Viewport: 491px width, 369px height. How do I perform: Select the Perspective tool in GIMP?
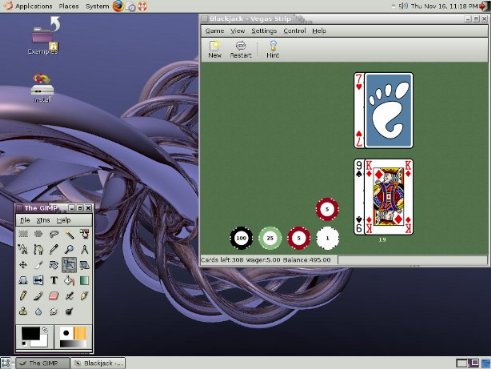(x=23, y=280)
